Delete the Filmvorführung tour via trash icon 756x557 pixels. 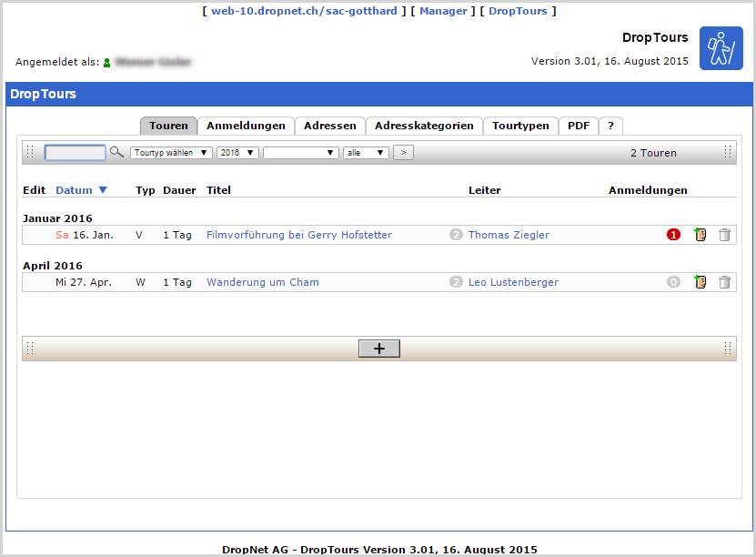point(724,235)
